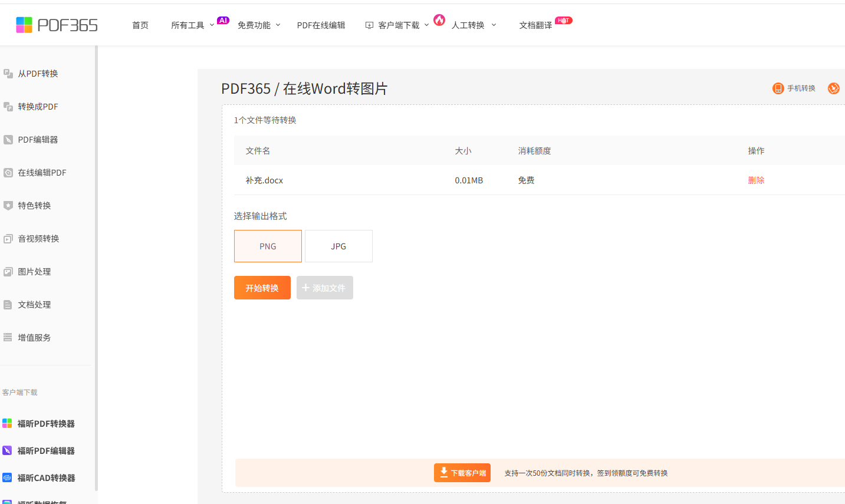Click the PDF365 logo
The width and height of the screenshot is (845, 504).
coord(57,25)
